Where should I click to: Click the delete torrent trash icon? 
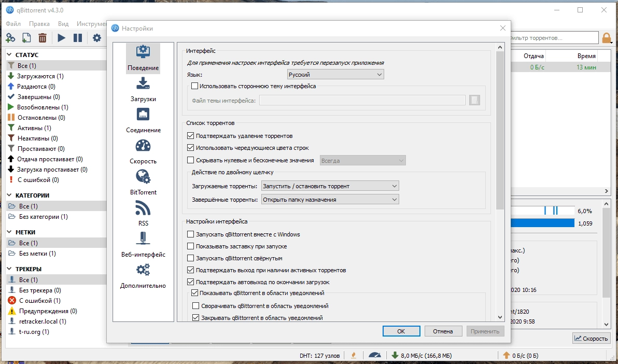point(43,38)
